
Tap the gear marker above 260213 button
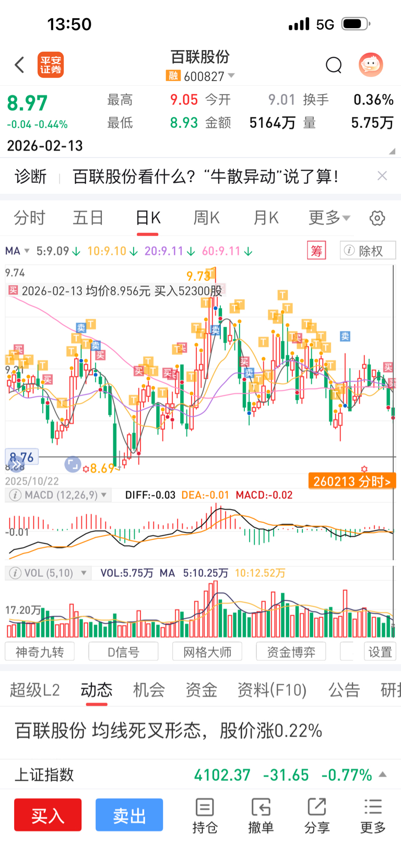click(x=364, y=469)
